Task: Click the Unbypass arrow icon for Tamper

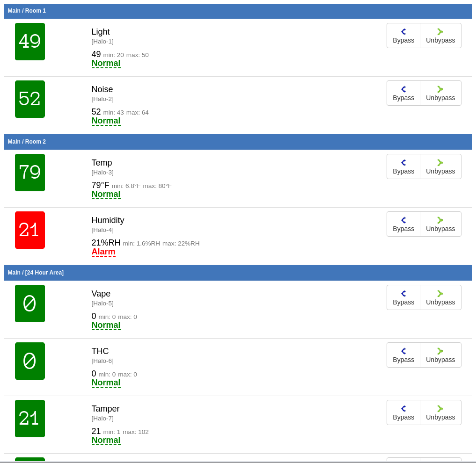Action: tap(440, 409)
